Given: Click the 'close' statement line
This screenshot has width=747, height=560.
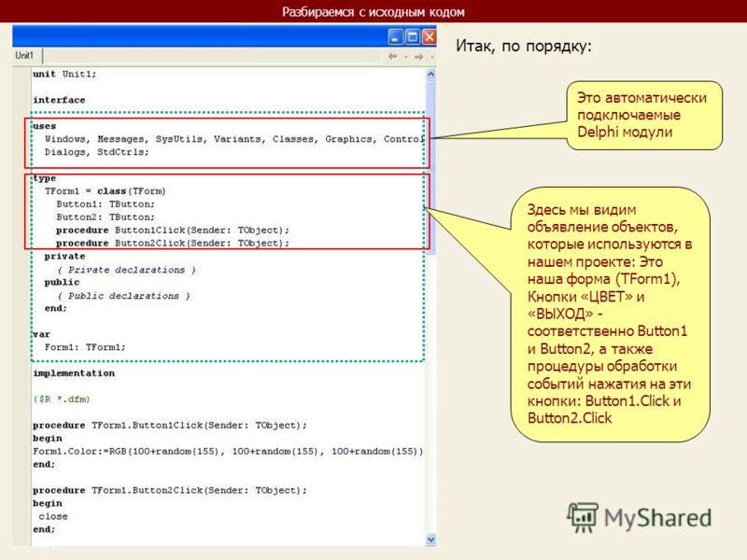Looking at the screenshot, I should click(x=53, y=517).
